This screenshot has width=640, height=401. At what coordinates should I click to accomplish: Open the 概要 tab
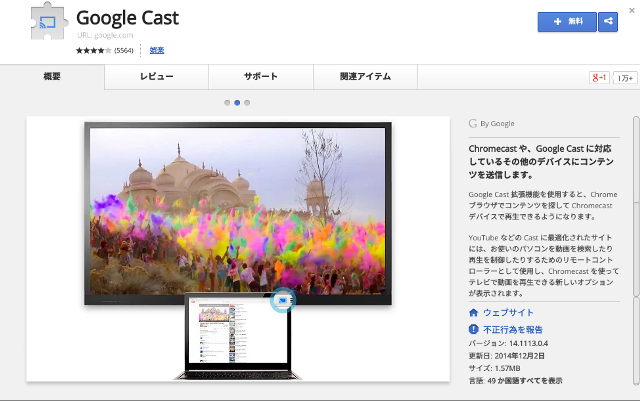pos(53,77)
